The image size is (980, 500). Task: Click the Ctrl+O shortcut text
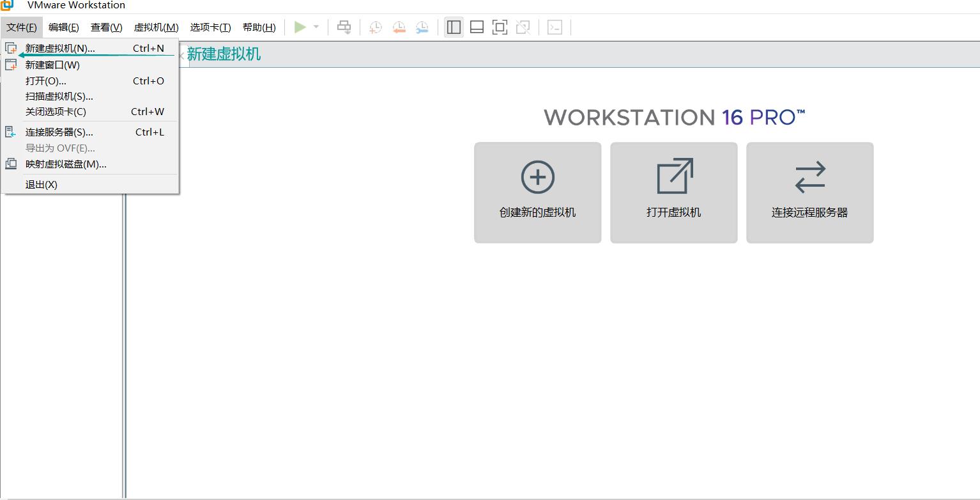tap(148, 81)
